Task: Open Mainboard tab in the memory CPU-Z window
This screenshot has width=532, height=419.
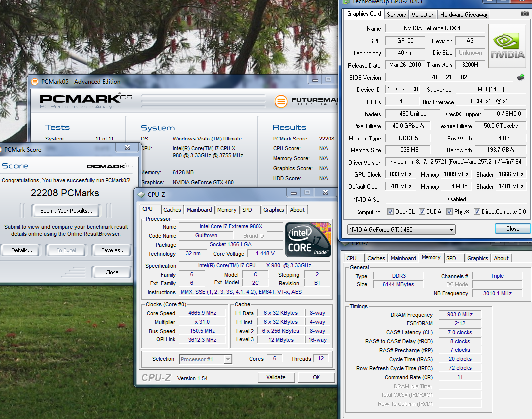Action: point(403,258)
